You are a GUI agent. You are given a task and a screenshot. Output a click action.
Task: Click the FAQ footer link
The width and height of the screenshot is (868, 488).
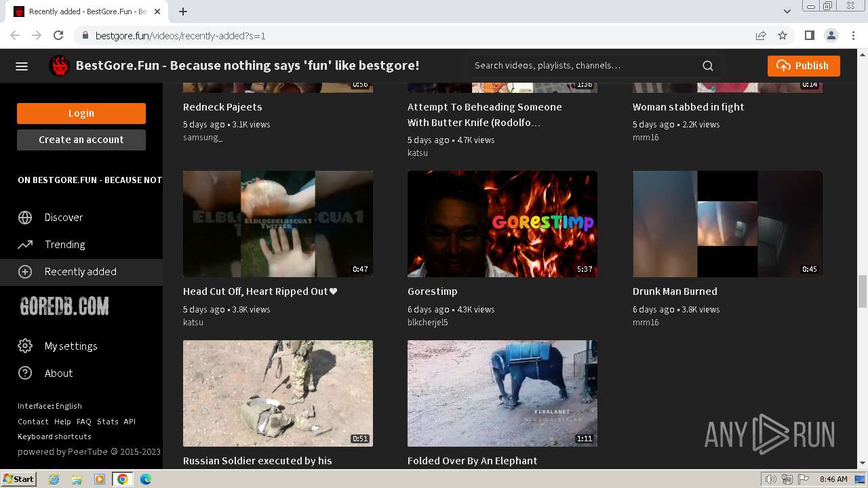[84, 422]
